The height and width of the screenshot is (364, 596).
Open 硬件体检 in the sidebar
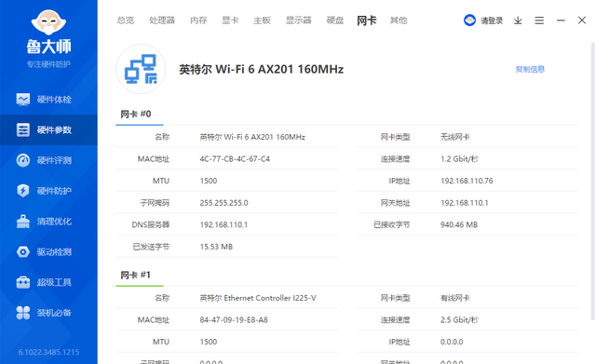tap(48, 100)
